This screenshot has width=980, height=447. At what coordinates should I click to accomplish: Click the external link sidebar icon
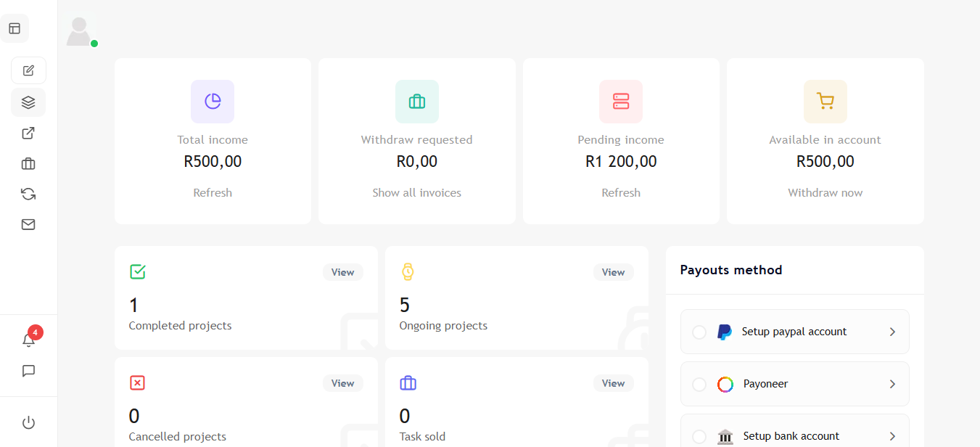click(x=28, y=134)
